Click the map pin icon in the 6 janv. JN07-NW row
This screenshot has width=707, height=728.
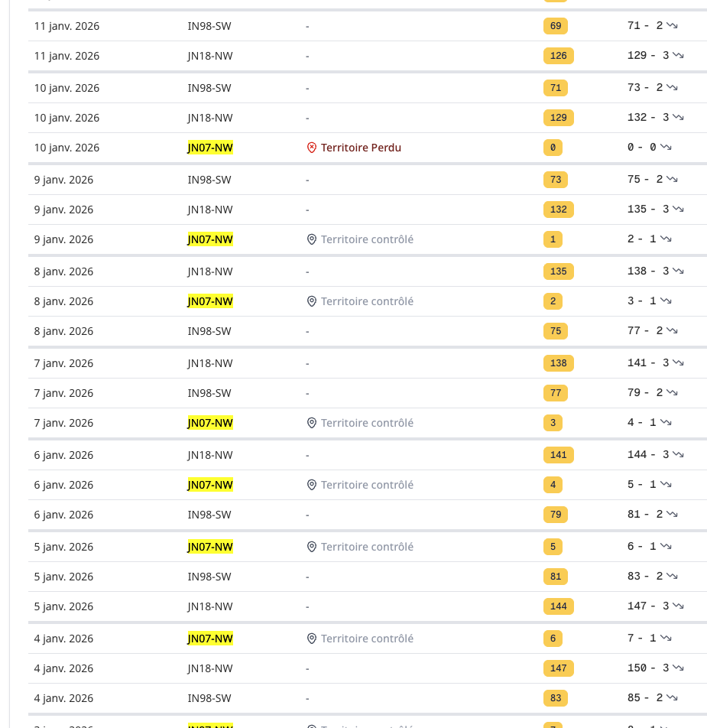[x=311, y=485]
